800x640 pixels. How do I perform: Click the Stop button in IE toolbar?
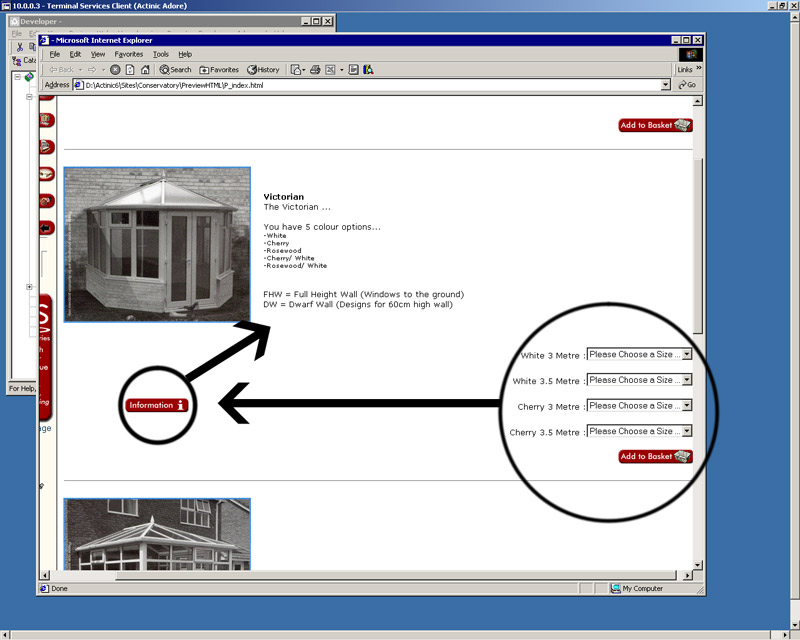[115, 70]
